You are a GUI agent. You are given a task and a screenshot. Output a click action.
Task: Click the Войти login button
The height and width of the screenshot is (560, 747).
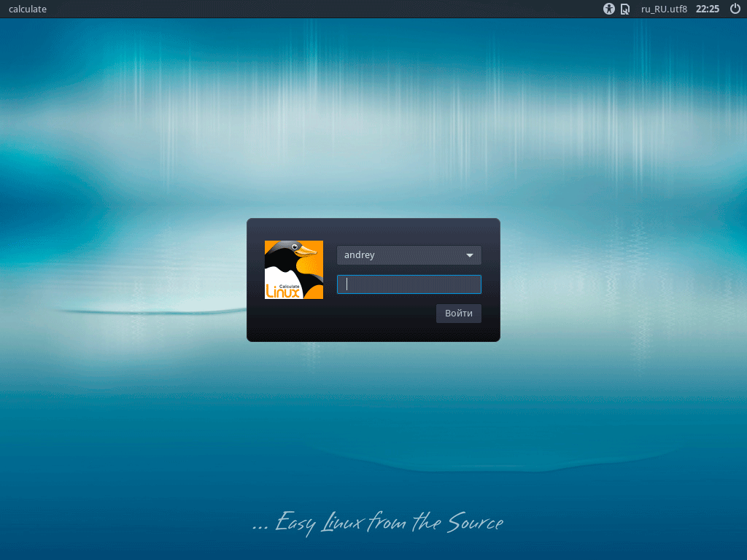pyautogui.click(x=459, y=314)
